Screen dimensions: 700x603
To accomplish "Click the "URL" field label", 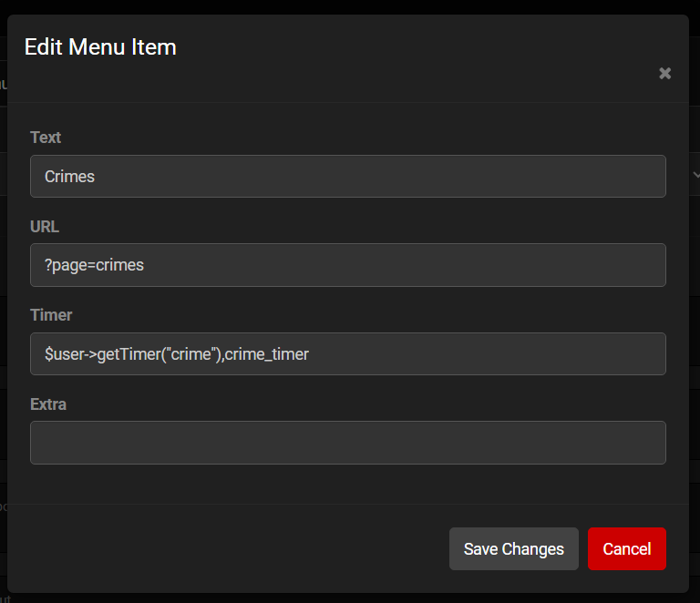I will [45, 226].
